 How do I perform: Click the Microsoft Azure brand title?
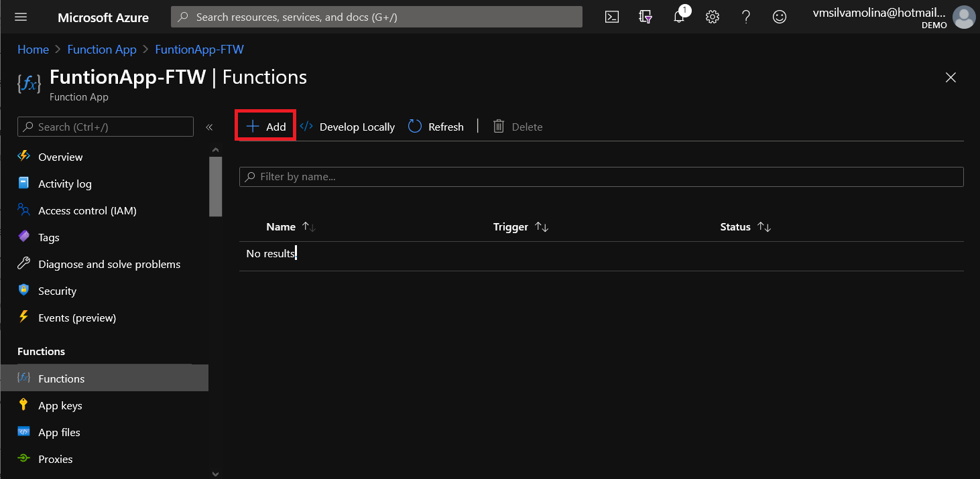coord(103,17)
